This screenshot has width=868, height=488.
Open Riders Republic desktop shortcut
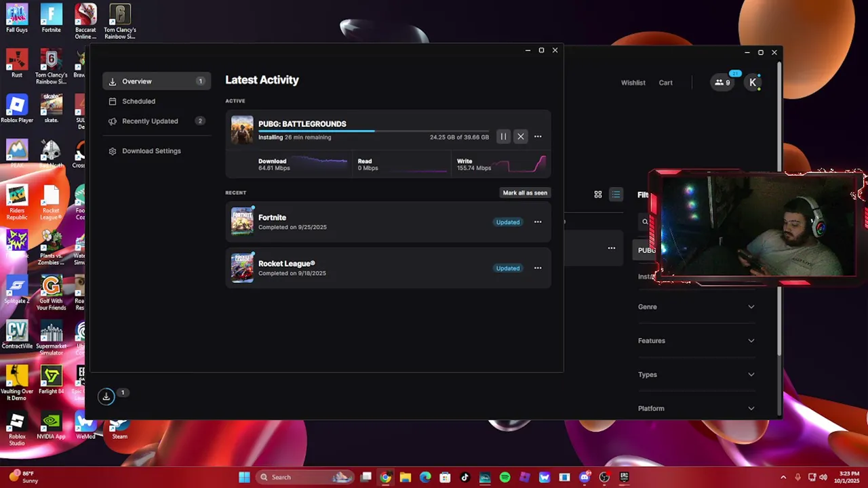pyautogui.click(x=17, y=202)
